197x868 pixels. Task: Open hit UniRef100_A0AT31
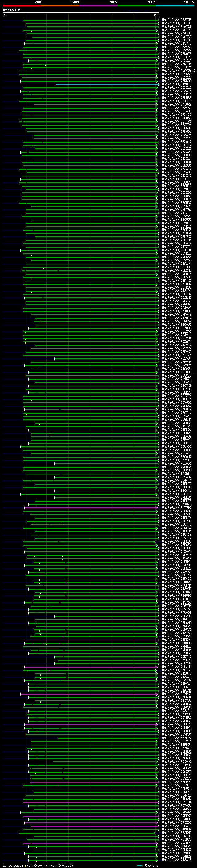tap(177, 23)
